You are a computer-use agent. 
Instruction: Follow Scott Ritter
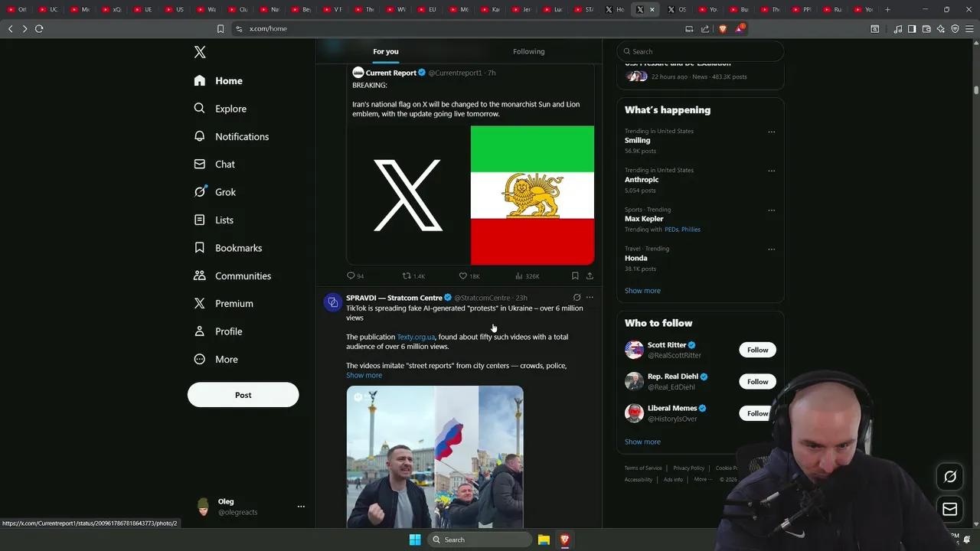(757, 350)
